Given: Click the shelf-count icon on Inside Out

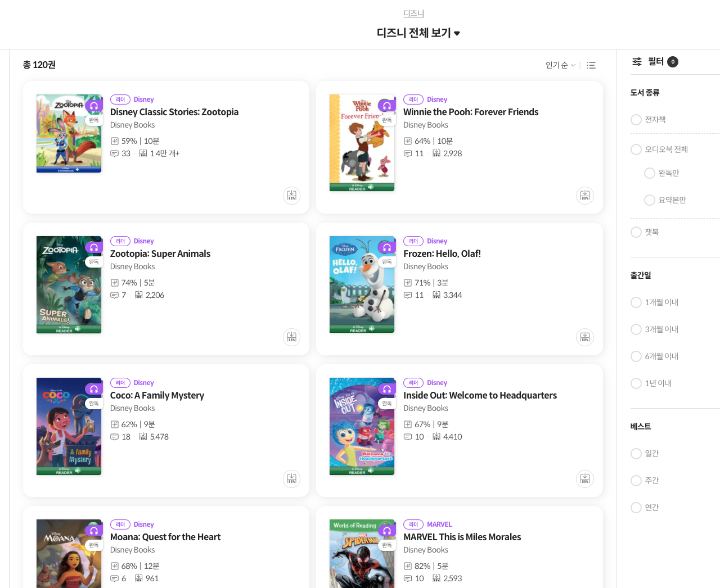Looking at the screenshot, I should (x=436, y=437).
